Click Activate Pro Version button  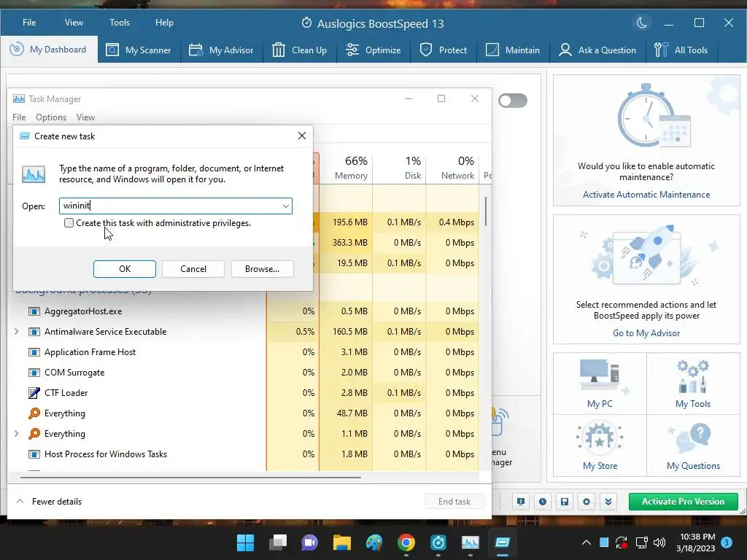coord(683,502)
